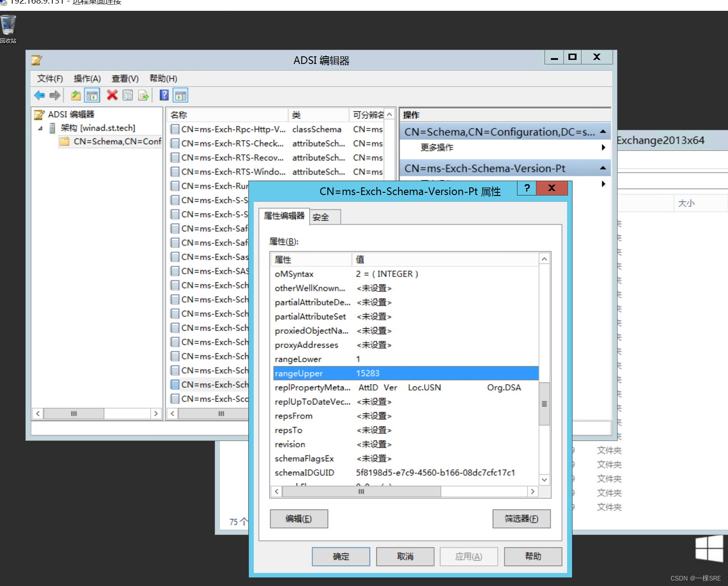This screenshot has height=586, width=728.
Task: Select the CN=ms-Exch-RTS-Windo... list entry
Action: pyautogui.click(x=233, y=172)
